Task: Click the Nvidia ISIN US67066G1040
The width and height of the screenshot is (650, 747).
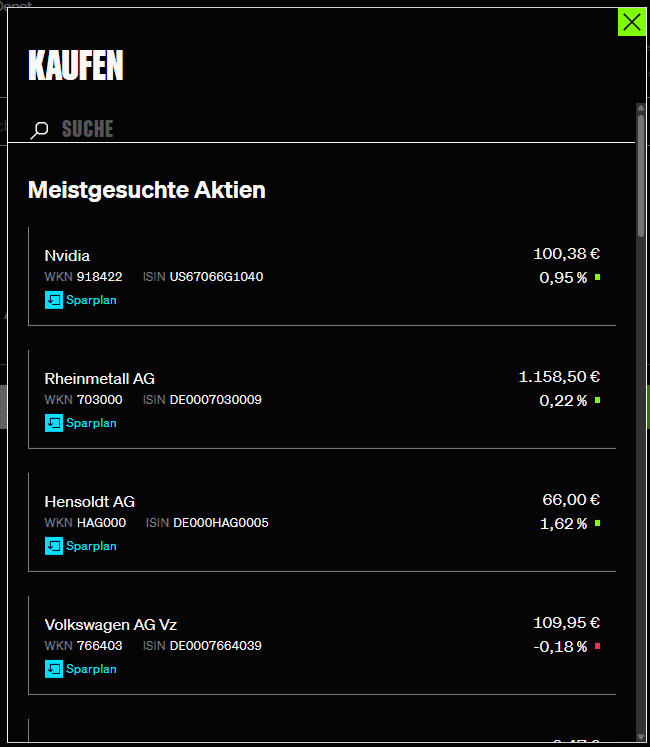Action: coord(216,276)
